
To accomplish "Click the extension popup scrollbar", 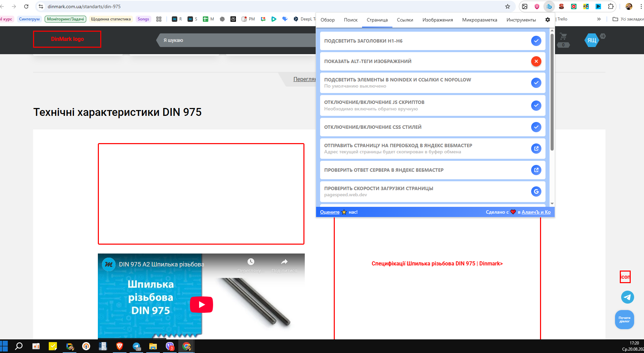I will (552, 92).
